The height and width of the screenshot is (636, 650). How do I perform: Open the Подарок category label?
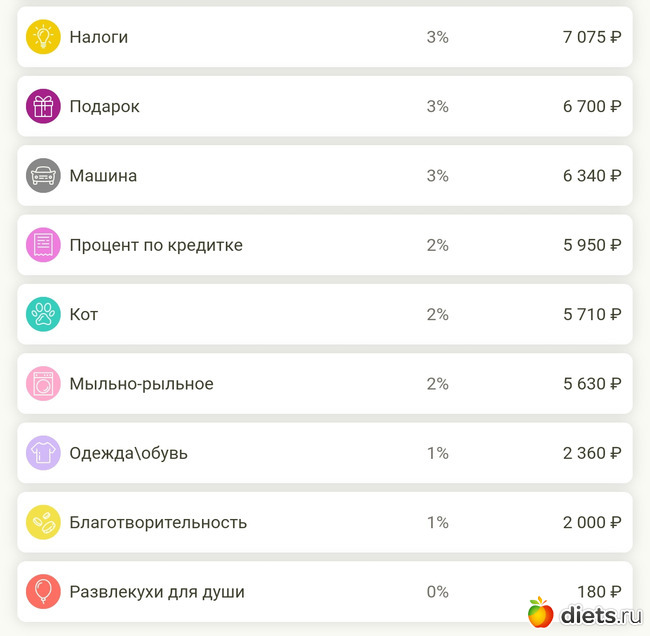point(104,106)
